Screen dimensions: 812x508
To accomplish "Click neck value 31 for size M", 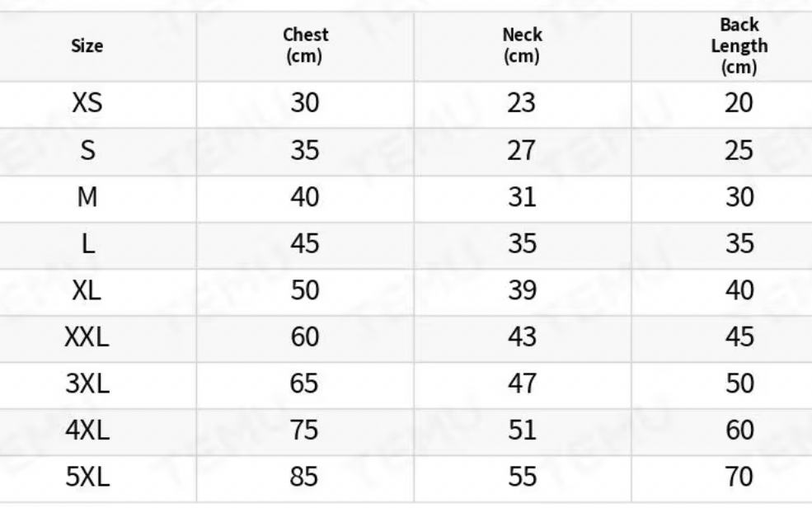I will [522, 198].
